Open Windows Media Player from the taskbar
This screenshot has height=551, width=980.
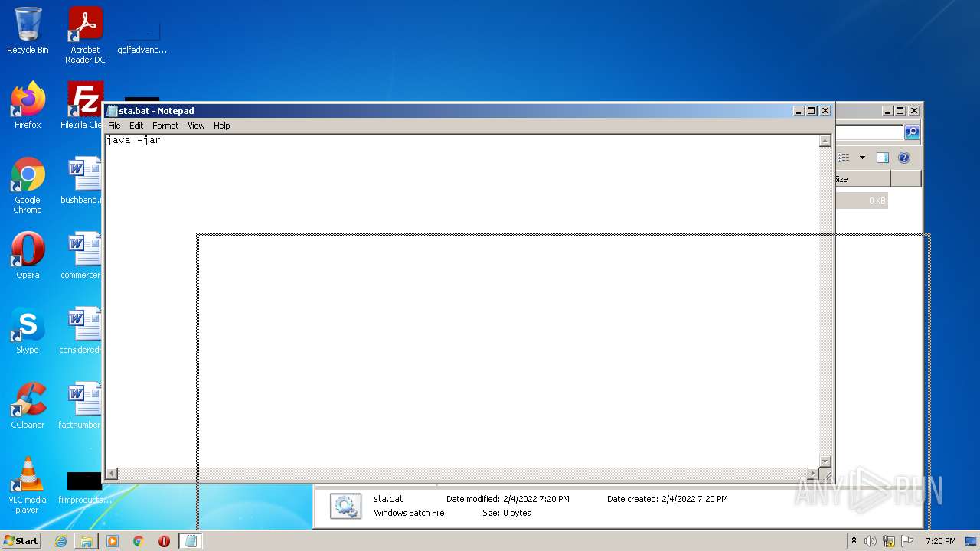113,541
